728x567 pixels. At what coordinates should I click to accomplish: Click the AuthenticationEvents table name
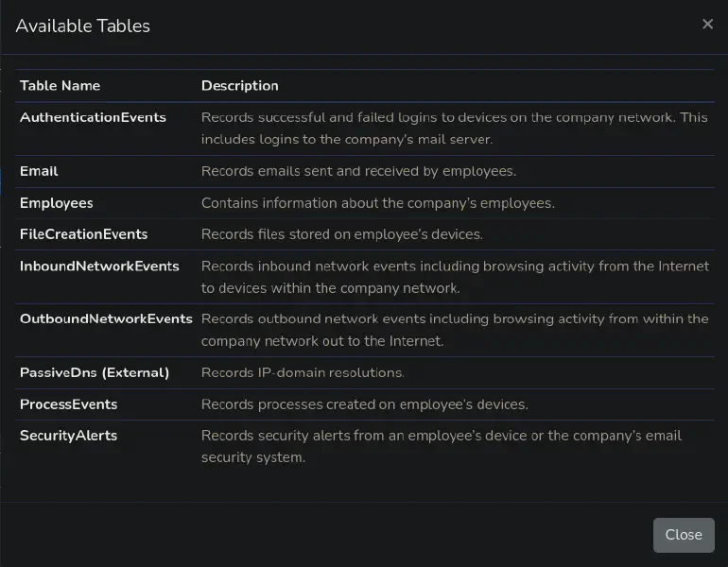click(x=93, y=118)
